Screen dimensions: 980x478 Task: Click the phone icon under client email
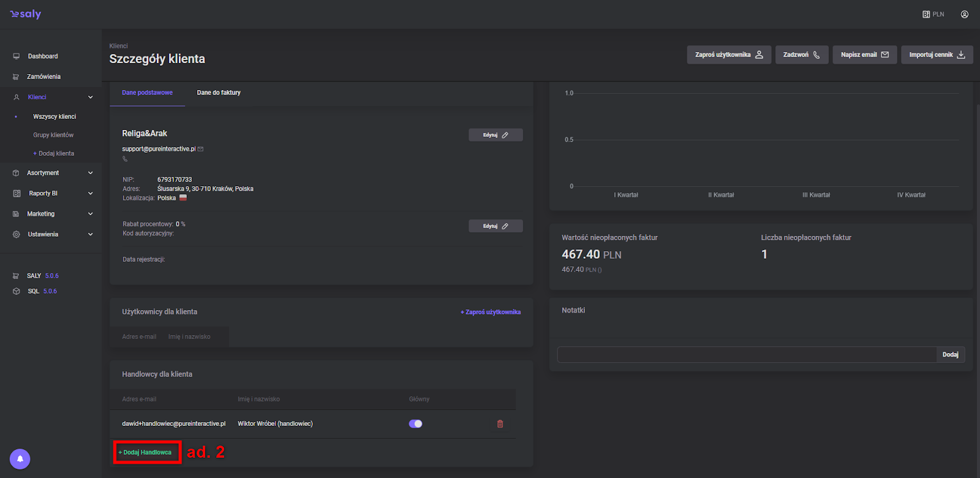(x=125, y=159)
